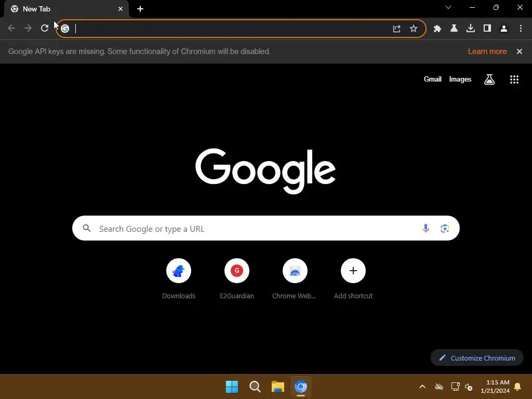The width and height of the screenshot is (532, 399).
Task: Start voice search with microphone
Action: point(425,229)
